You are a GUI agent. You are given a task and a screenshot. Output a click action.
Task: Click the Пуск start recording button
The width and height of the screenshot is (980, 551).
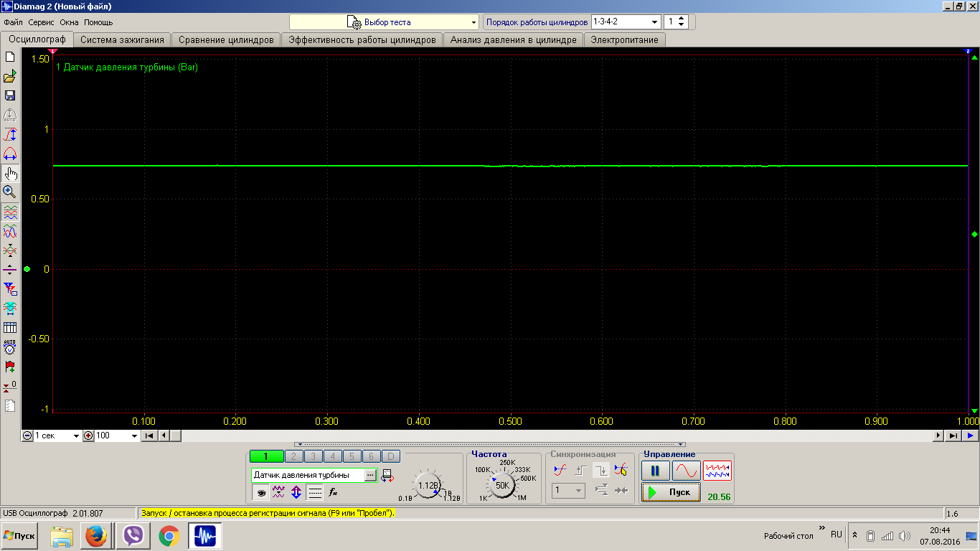pos(671,492)
